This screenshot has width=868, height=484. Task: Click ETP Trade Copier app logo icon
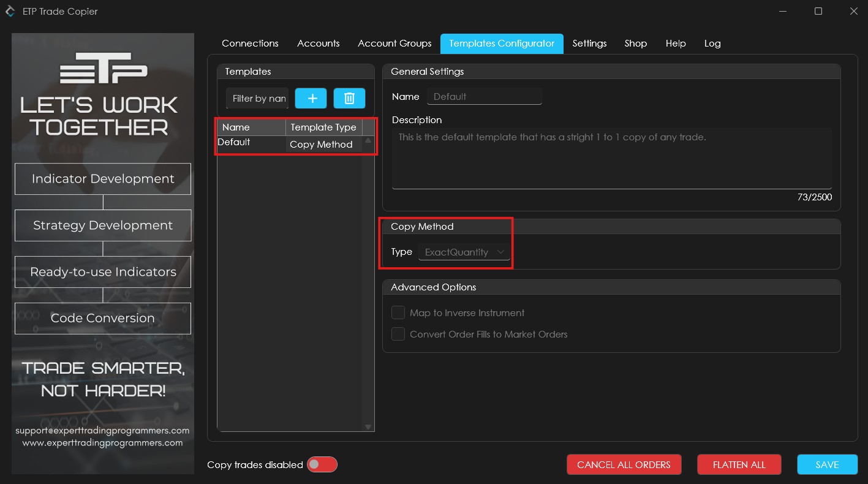pyautogui.click(x=10, y=11)
